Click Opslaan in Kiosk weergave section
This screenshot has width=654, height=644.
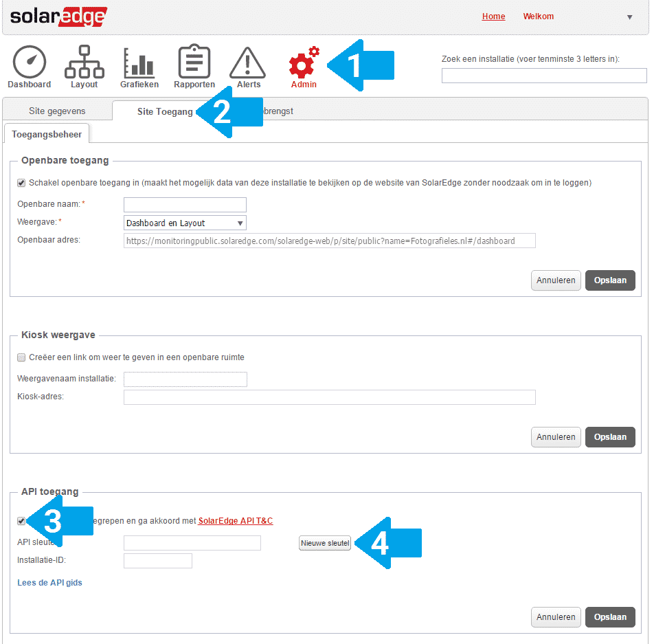click(610, 437)
